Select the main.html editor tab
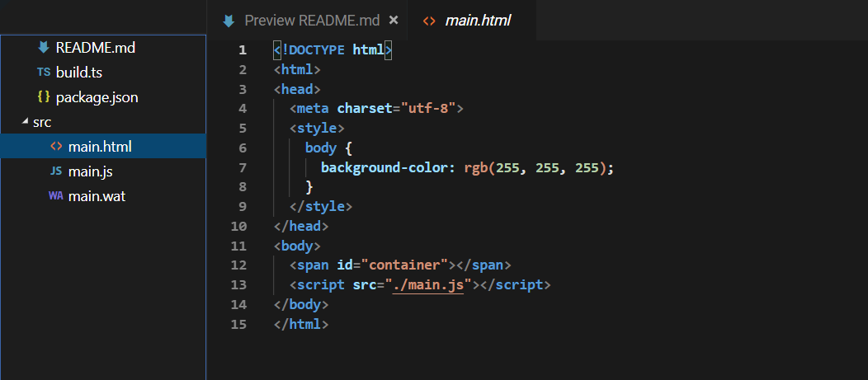This screenshot has height=380, width=868. [x=478, y=20]
